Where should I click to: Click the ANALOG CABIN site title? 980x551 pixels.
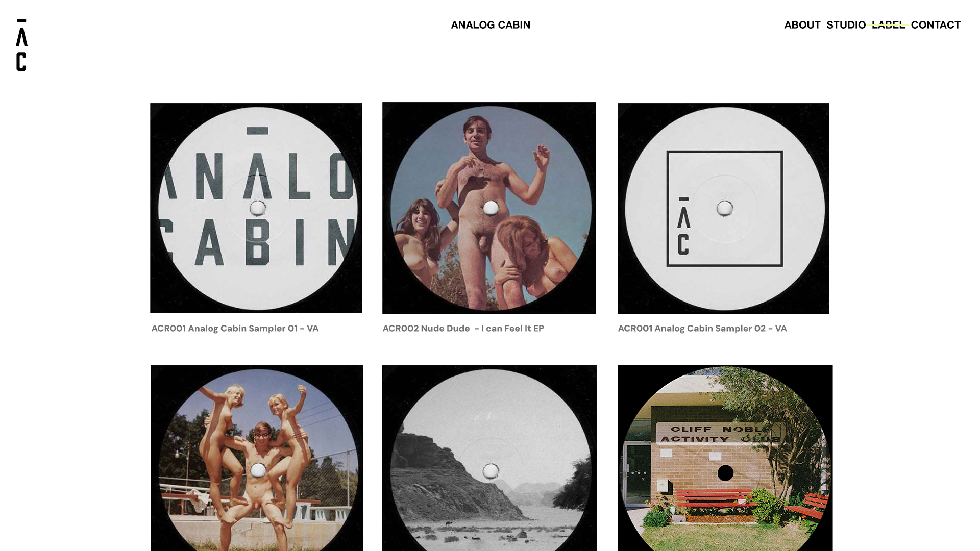pos(491,24)
